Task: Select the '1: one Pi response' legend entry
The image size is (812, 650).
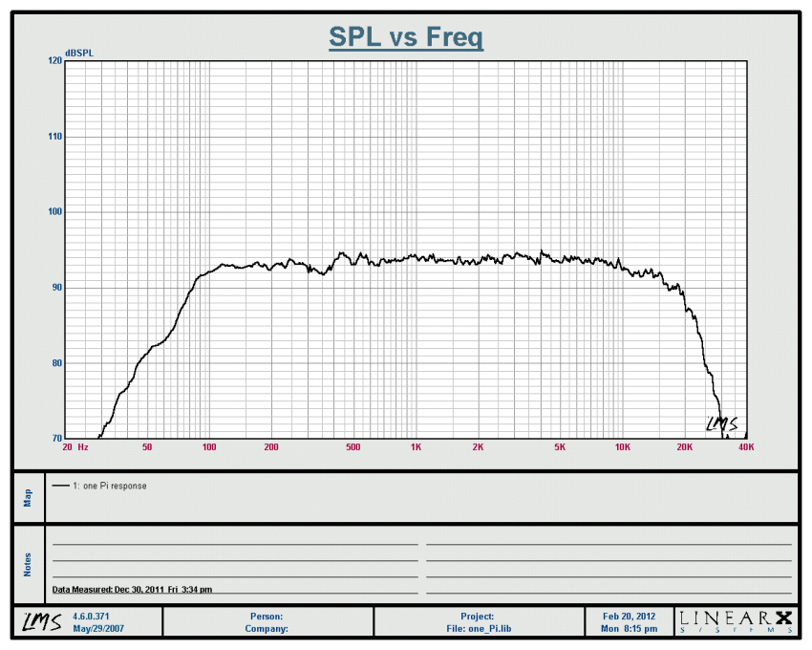Action: (109, 486)
